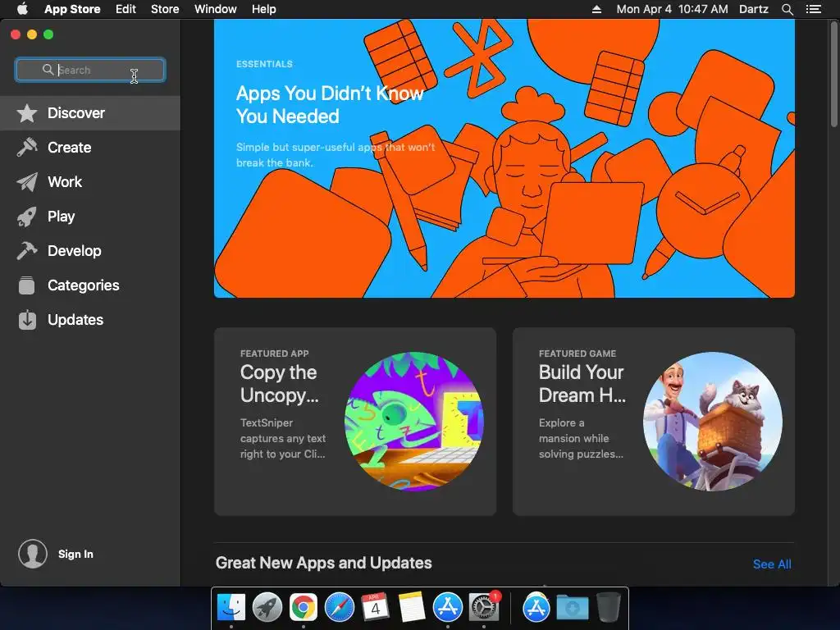Open Notification Center list icon
The width and height of the screenshot is (840, 630).
click(x=814, y=9)
